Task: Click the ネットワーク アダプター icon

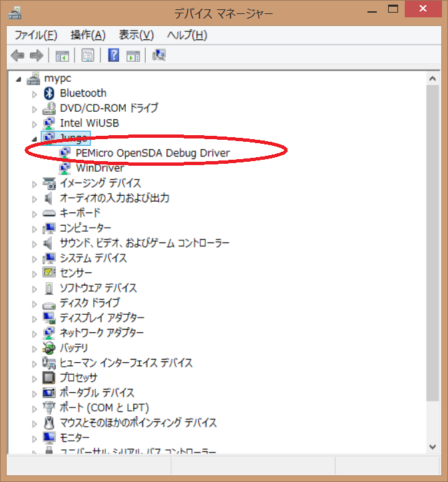Action: pos(49,333)
